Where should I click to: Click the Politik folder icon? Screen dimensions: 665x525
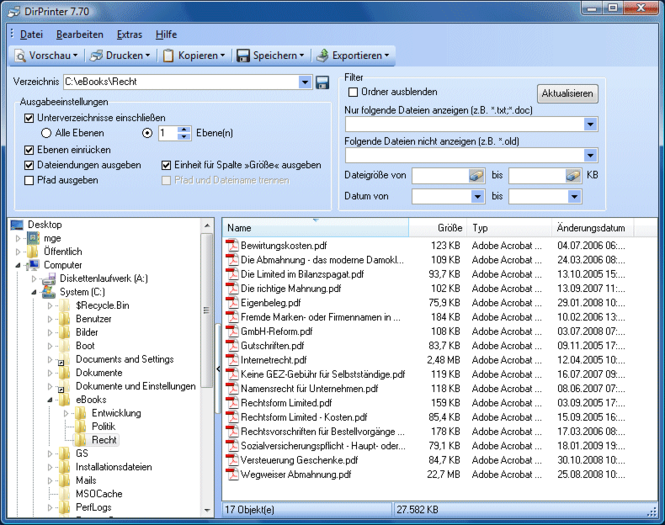click(x=81, y=426)
